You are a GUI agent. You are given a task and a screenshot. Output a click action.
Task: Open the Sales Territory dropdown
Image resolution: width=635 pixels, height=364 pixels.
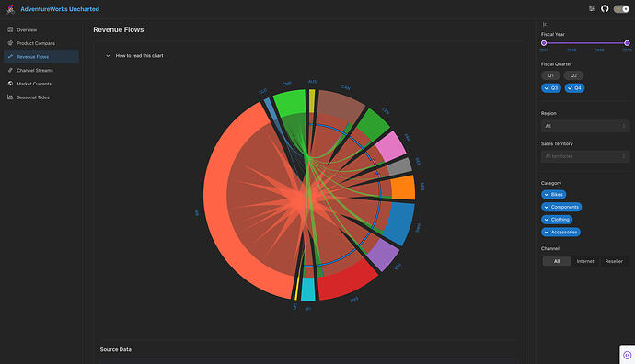[x=584, y=156]
